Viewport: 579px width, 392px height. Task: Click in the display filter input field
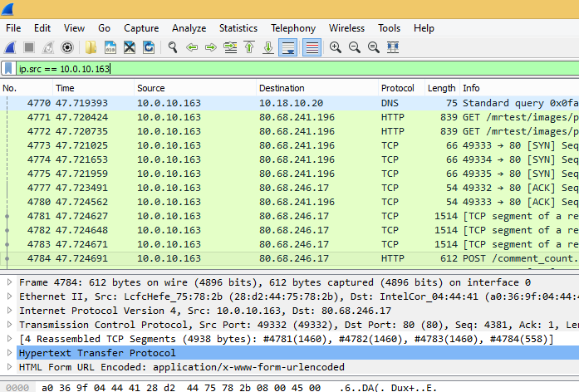[291, 69]
